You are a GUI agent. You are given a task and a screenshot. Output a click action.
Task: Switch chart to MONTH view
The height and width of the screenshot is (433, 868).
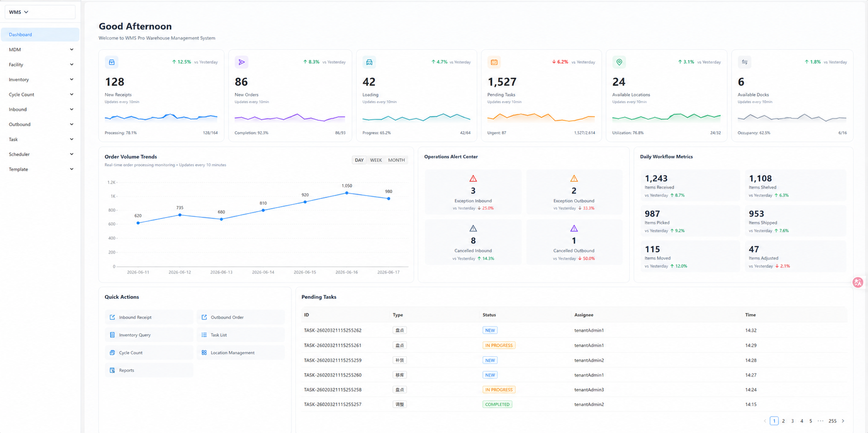(x=397, y=160)
